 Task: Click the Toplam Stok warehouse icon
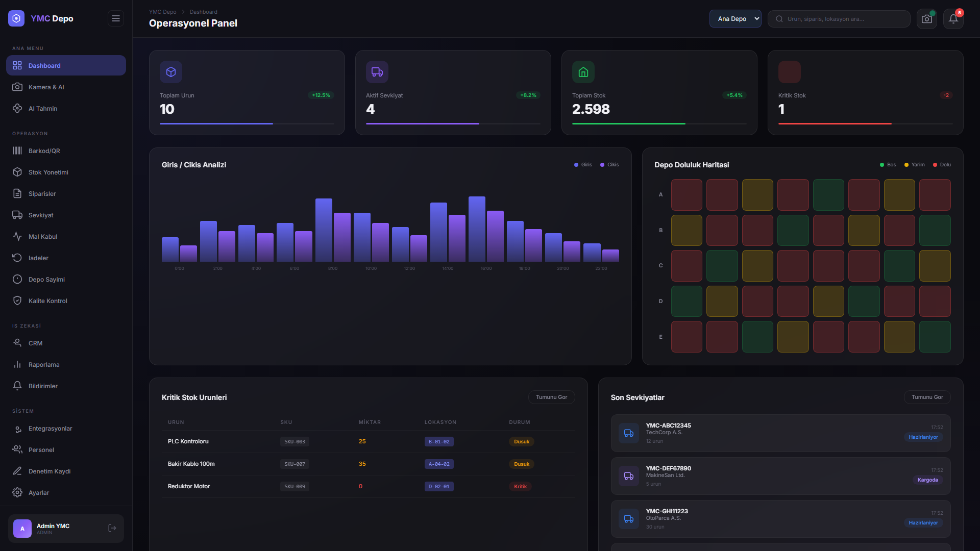pos(583,72)
